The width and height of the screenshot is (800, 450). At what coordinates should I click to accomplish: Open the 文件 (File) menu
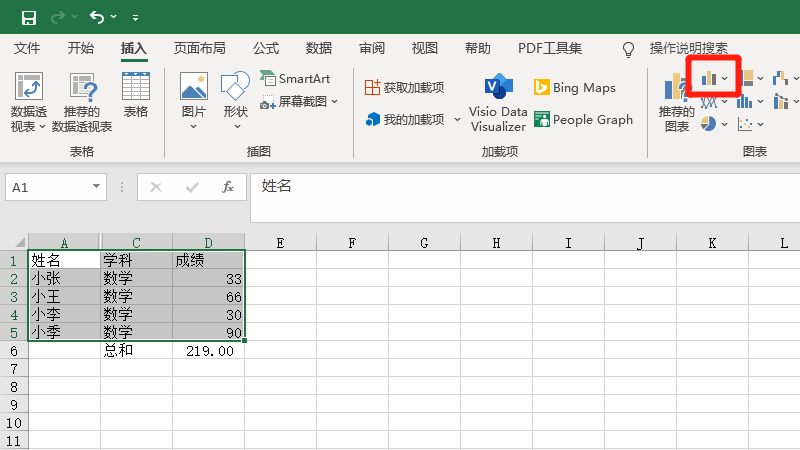(27, 48)
